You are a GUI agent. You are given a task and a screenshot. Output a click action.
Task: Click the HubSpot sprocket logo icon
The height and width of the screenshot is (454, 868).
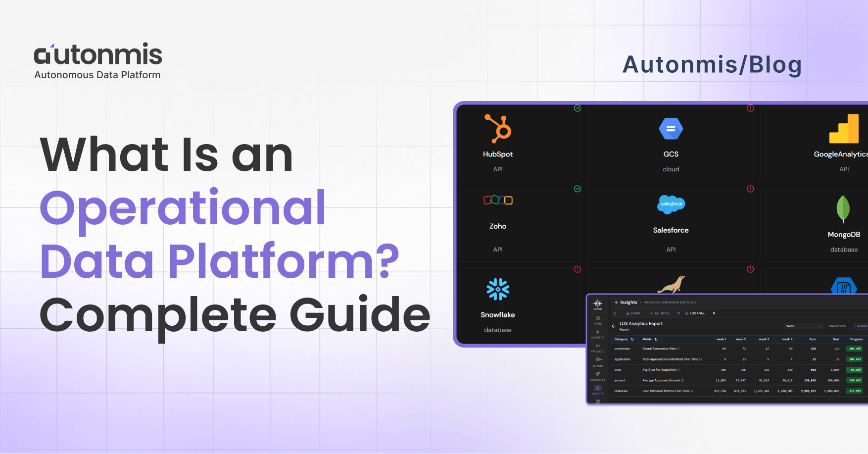(498, 128)
